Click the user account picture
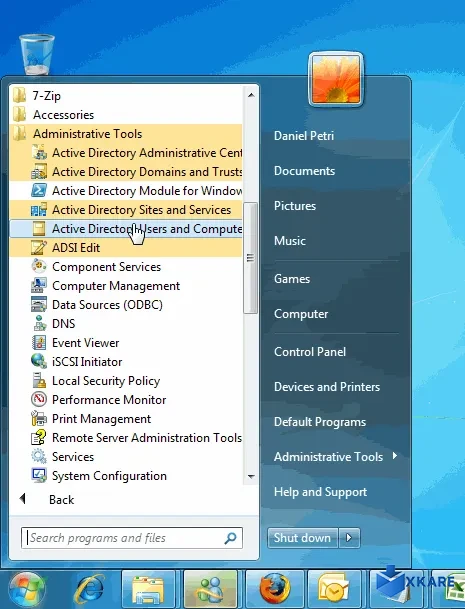 coord(336,79)
